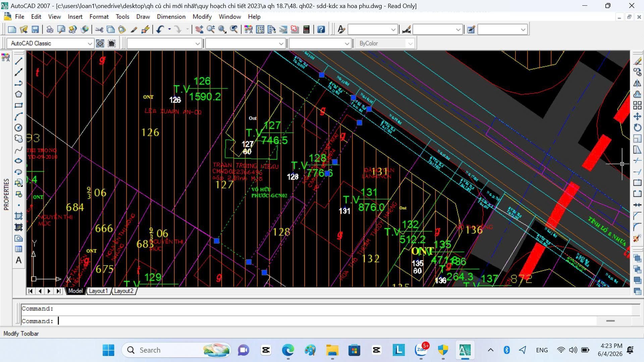This screenshot has height=362, width=644.
Task: Open the Dimension menu
Action: point(171,16)
